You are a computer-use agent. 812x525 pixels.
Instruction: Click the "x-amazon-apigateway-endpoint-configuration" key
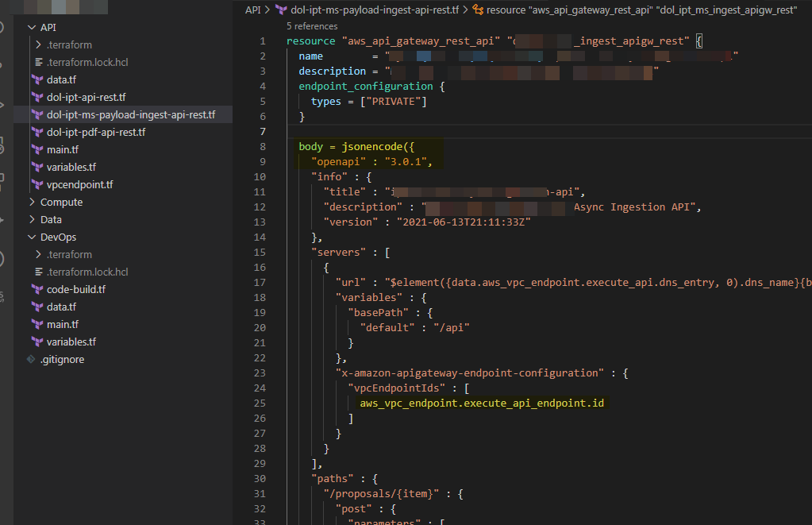pyautogui.click(x=470, y=373)
